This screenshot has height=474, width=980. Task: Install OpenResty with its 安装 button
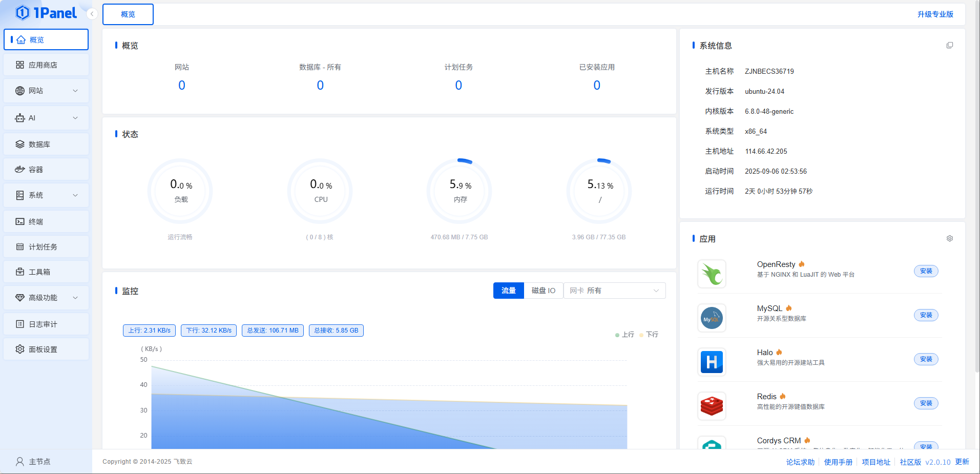pos(926,271)
